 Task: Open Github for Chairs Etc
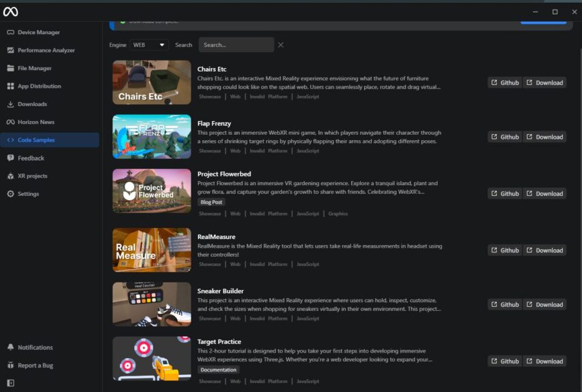pos(505,83)
